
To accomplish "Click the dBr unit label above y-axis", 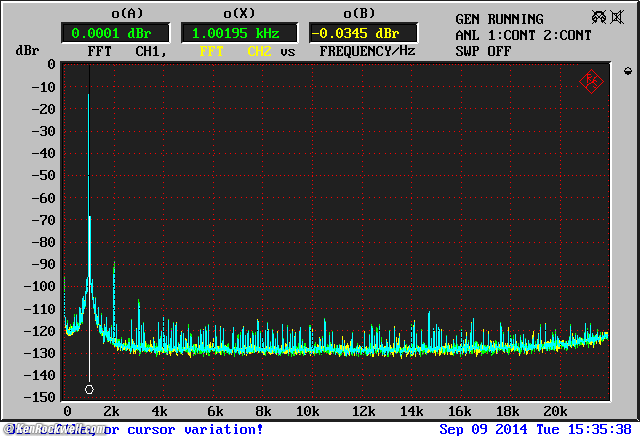I will pos(27,51).
